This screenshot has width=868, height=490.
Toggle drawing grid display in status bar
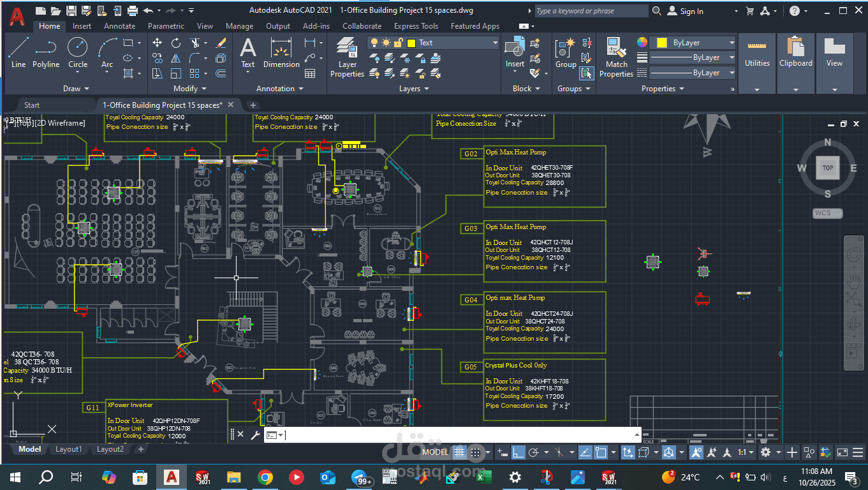coord(459,452)
